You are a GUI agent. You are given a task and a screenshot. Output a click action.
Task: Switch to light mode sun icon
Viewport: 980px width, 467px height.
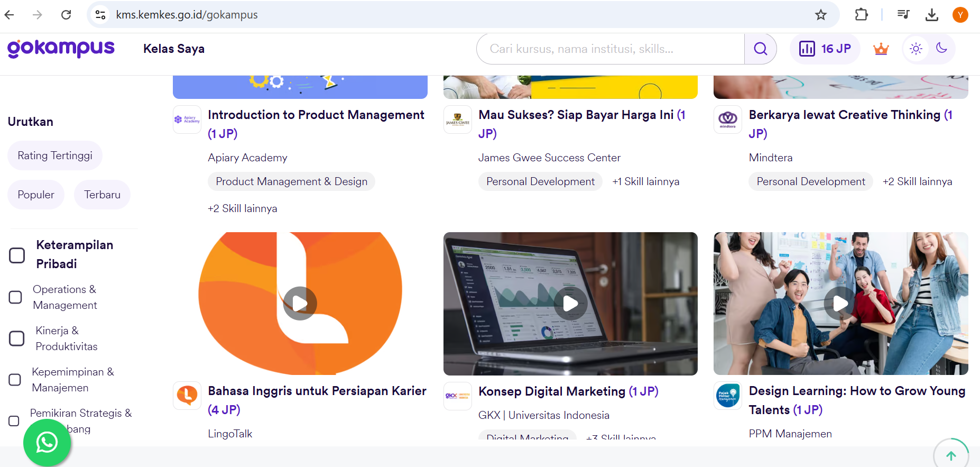(x=916, y=49)
